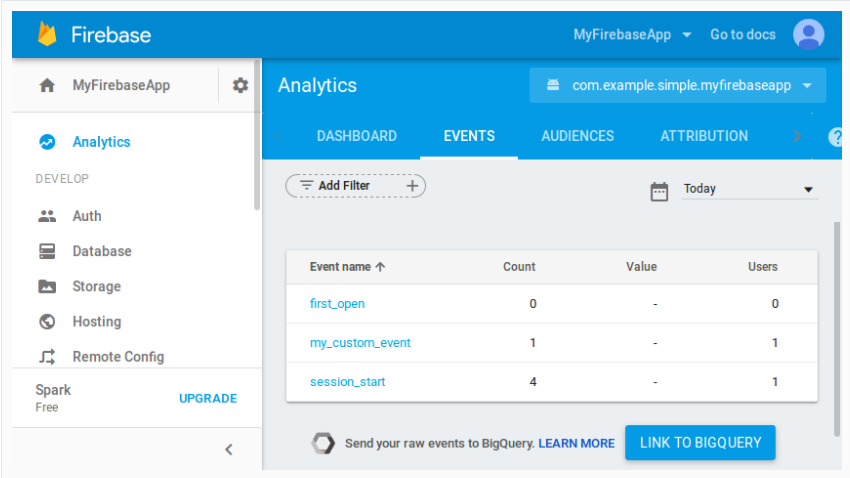This screenshot has width=850, height=478.
Task: Click the Remote Config arrows icon
Action: (47, 357)
